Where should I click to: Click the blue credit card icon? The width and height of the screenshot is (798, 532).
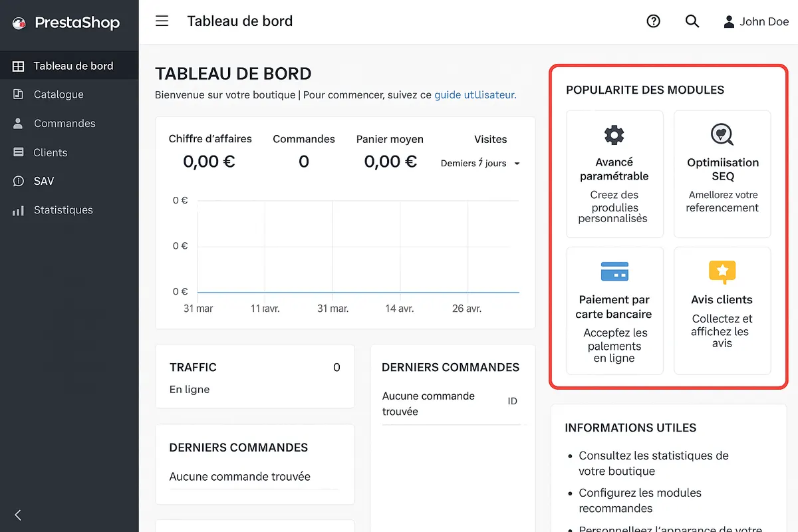coord(614,271)
